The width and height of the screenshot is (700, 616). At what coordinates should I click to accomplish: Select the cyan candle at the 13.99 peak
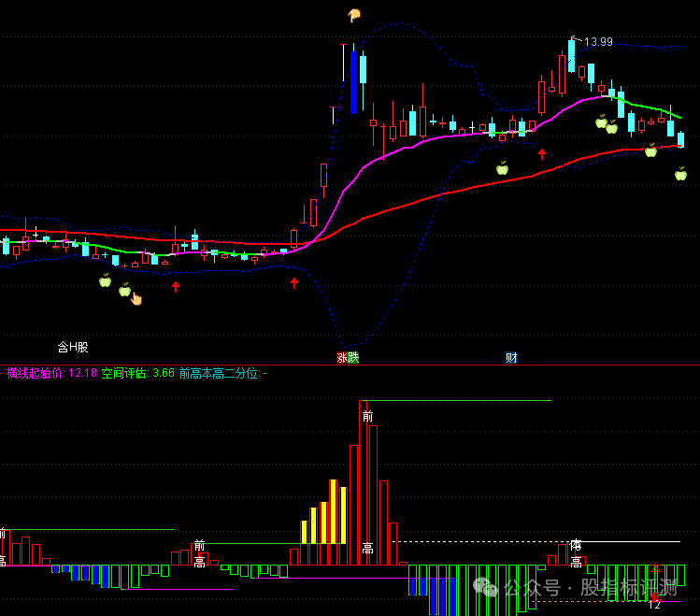pos(571,56)
